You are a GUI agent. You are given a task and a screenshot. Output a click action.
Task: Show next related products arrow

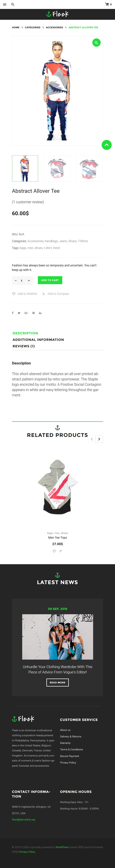click(x=99, y=439)
